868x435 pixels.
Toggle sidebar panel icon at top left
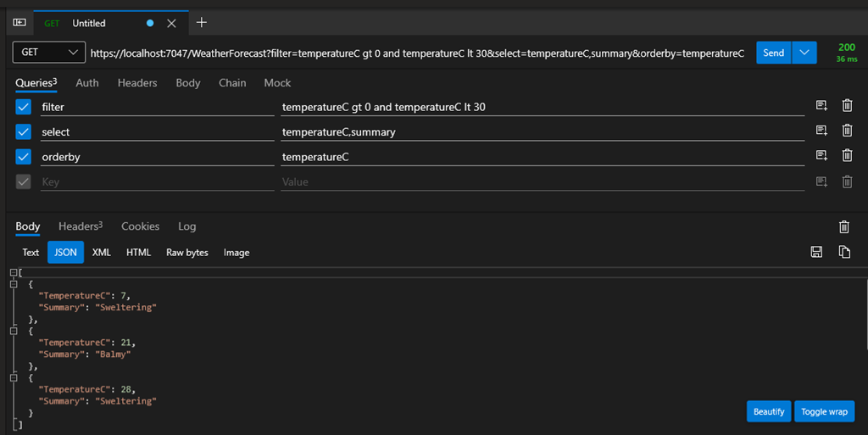coord(19,23)
